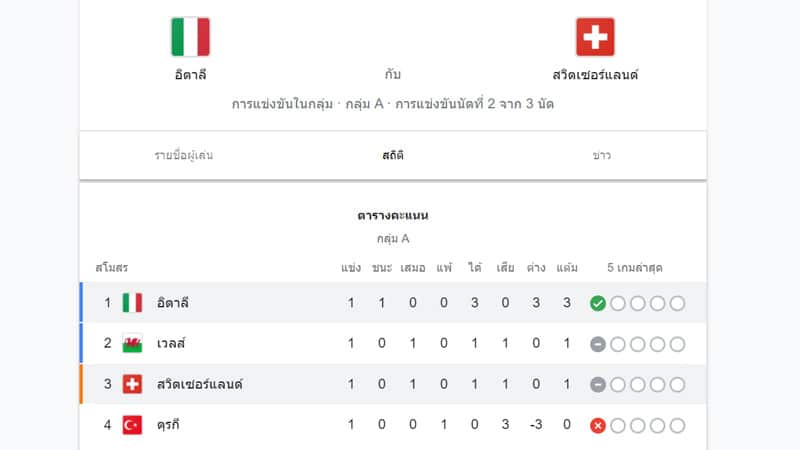Click Turkey's red loss icon
Image resolution: width=800 pixels, height=450 pixels.
[x=597, y=426]
